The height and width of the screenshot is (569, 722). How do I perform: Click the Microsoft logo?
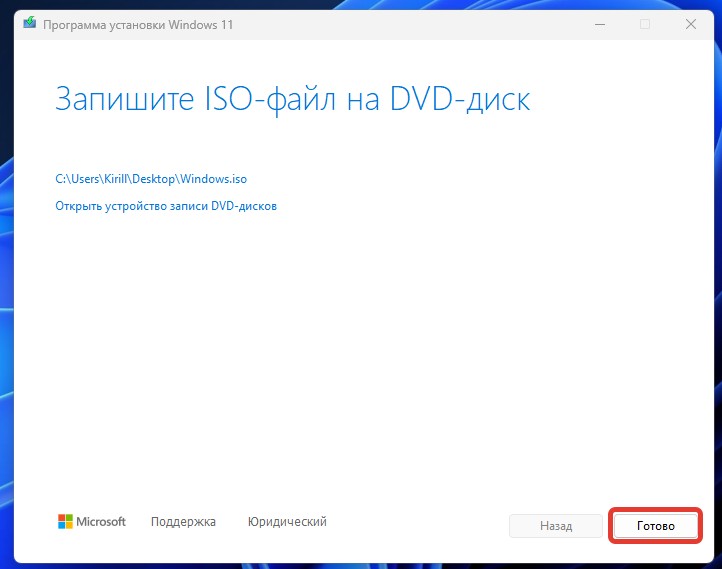pyautogui.click(x=92, y=522)
